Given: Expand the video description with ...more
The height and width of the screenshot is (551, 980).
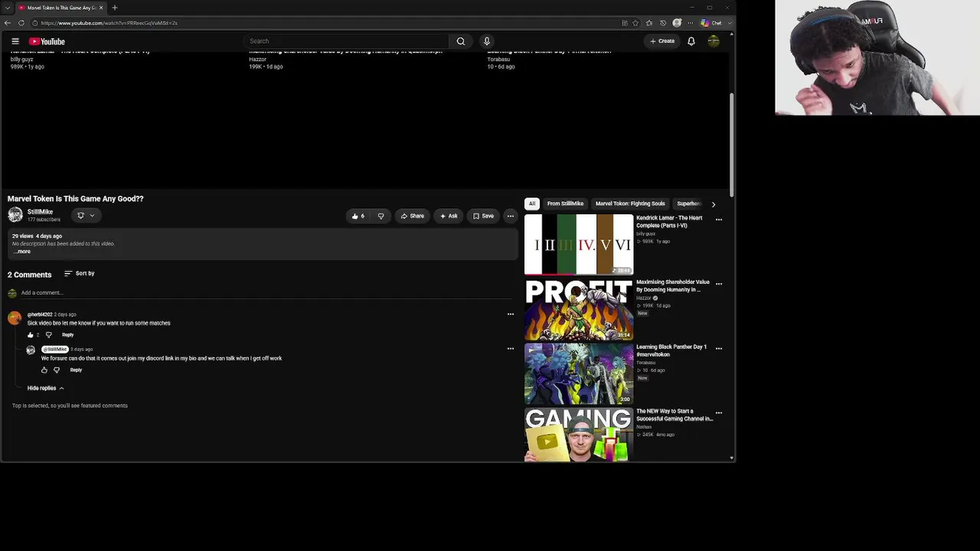Looking at the screenshot, I should [21, 252].
